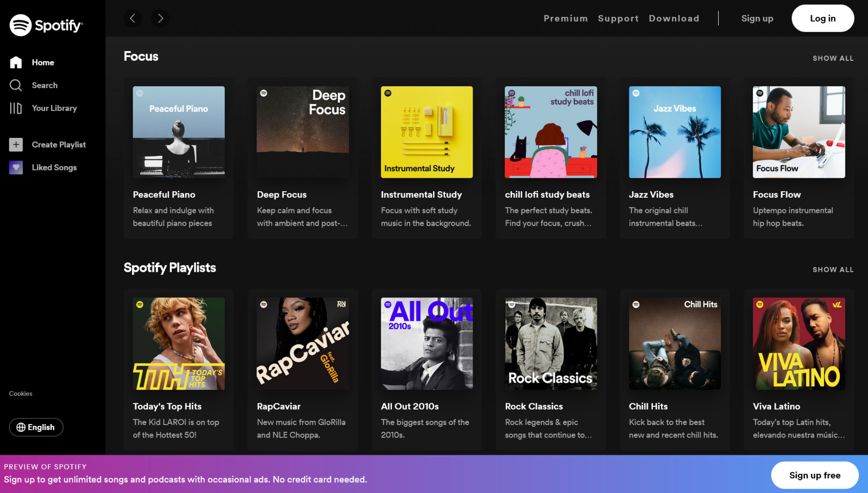
Task: Open Support in top navigation
Action: pos(618,18)
